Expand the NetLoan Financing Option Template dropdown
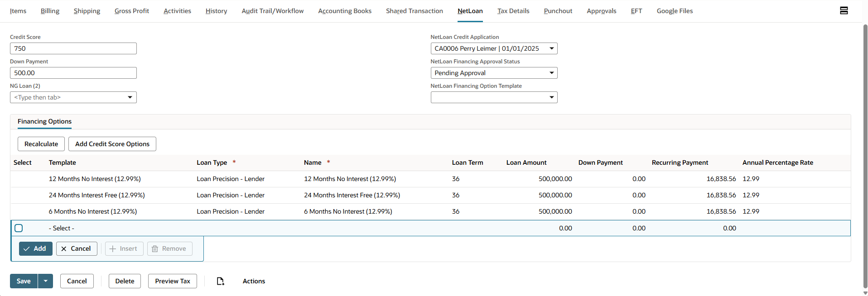Image resolution: width=868 pixels, height=296 pixels. pyautogui.click(x=551, y=97)
